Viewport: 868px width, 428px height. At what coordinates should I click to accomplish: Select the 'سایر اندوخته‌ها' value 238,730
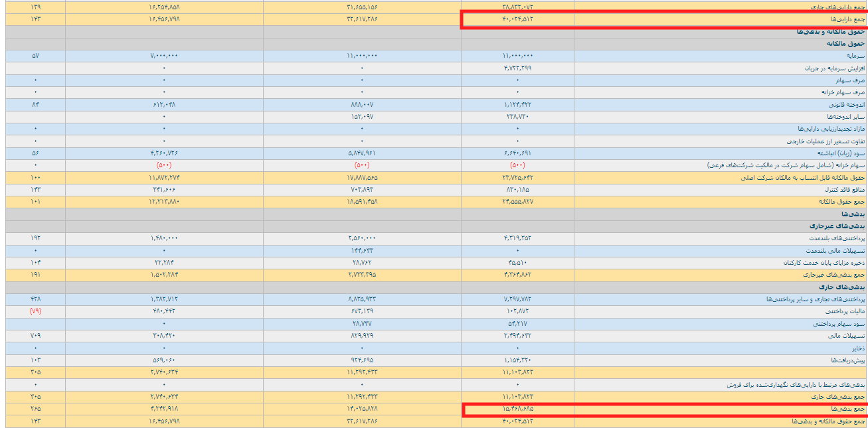pos(517,116)
